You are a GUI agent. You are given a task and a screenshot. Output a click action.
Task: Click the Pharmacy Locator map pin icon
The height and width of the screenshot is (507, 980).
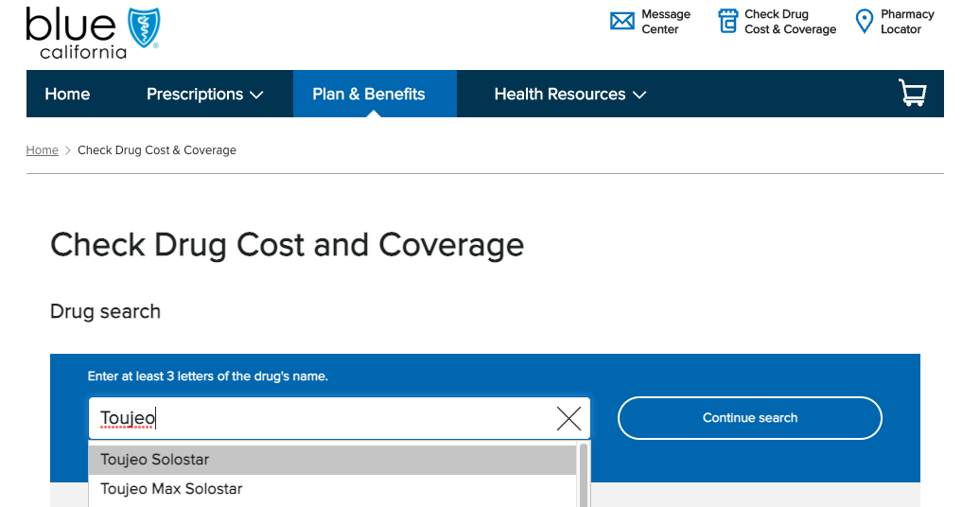864,21
